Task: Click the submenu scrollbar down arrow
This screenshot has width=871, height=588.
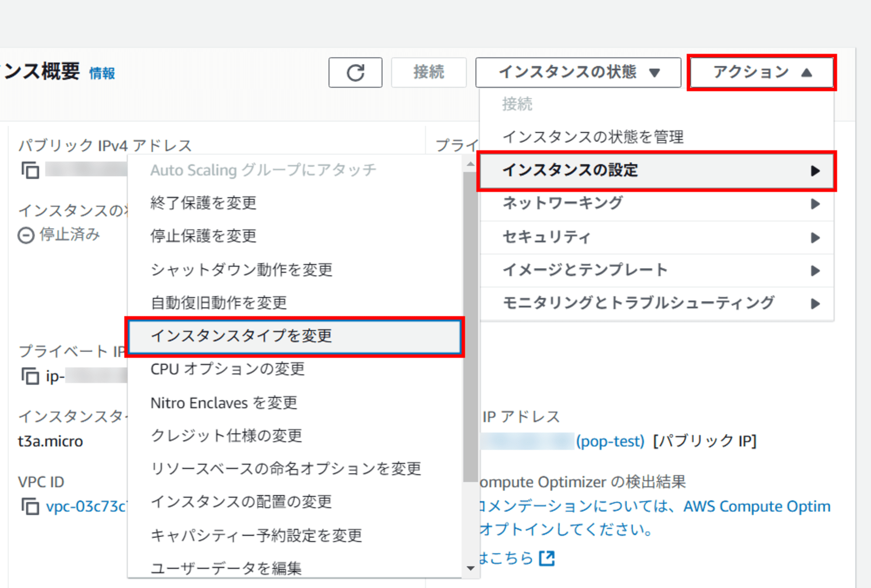Action: [x=470, y=568]
